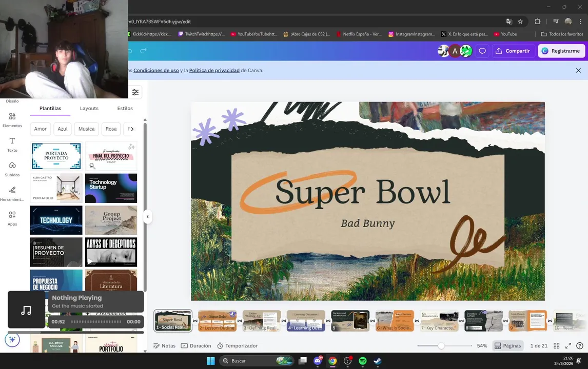
Task: Open the grid view icon
Action: (x=557, y=346)
